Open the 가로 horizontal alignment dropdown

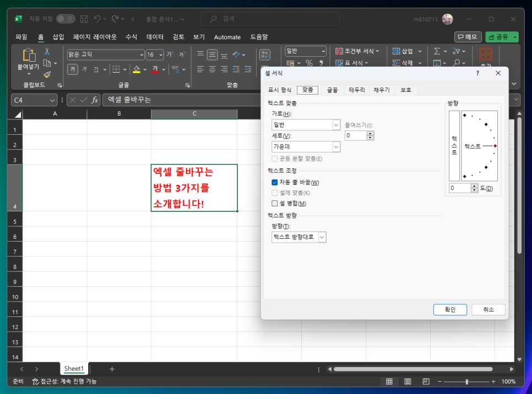click(x=336, y=125)
